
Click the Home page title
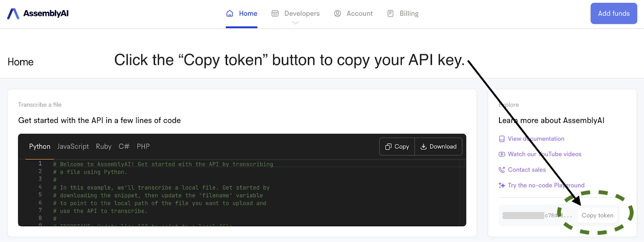click(x=21, y=62)
